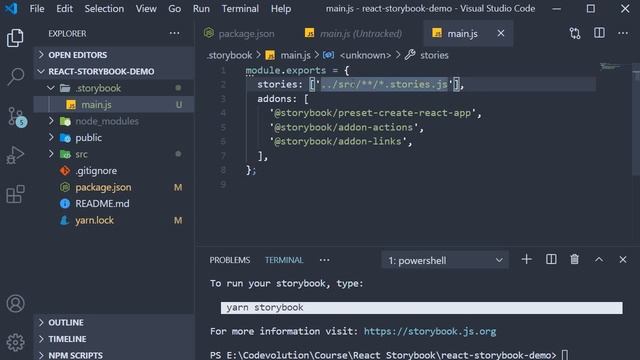
Task: Open the storybook.js.org link in terminal
Action: (x=430, y=331)
